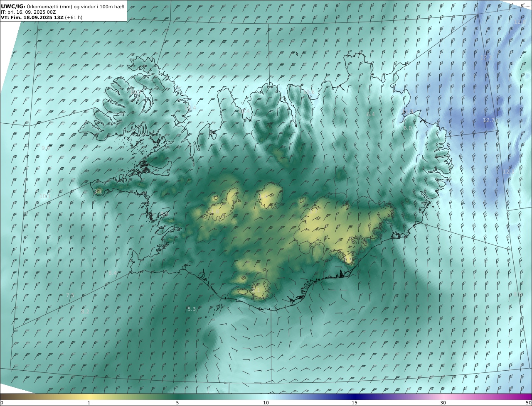
Task: Click the 8.2 value over the southwest sea
Action: click(x=85, y=311)
